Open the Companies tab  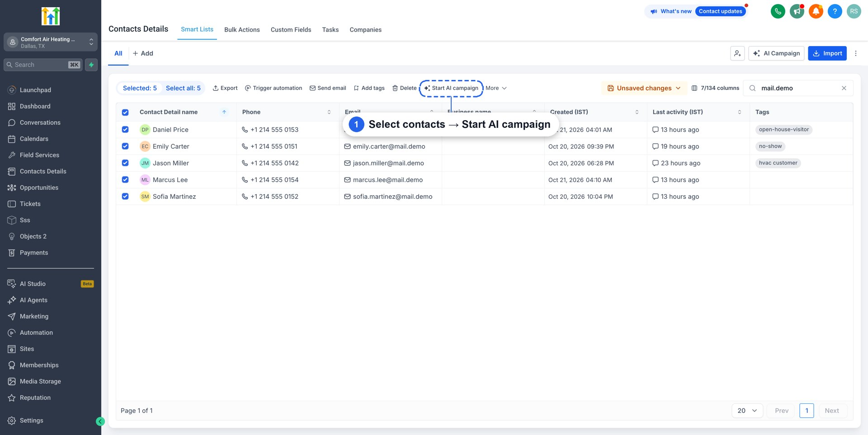365,30
